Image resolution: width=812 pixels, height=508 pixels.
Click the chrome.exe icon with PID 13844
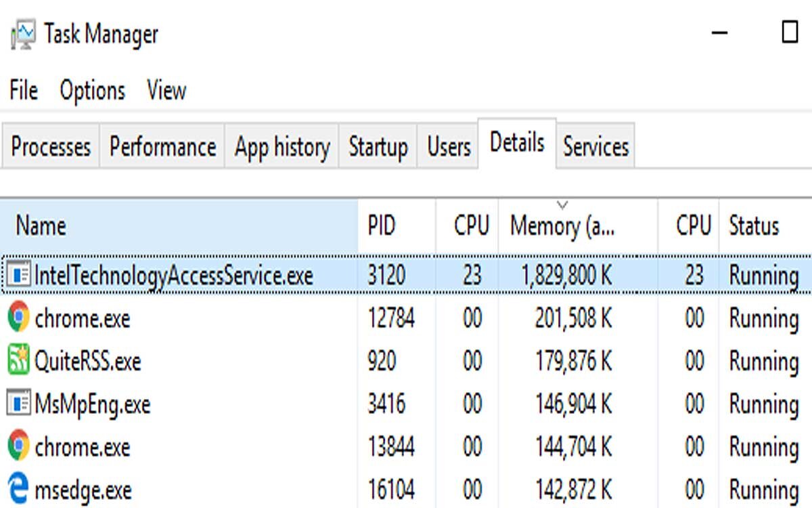(18, 446)
